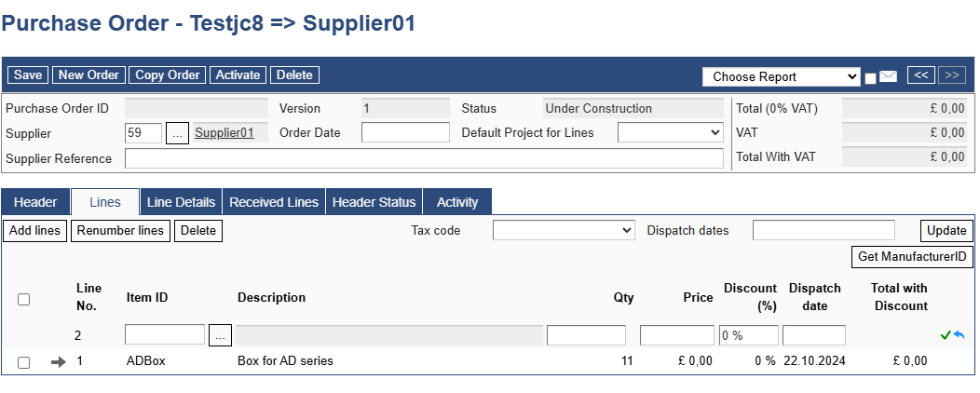This screenshot has height=393, width=980.
Task: Click the Activate button
Action: [238, 75]
